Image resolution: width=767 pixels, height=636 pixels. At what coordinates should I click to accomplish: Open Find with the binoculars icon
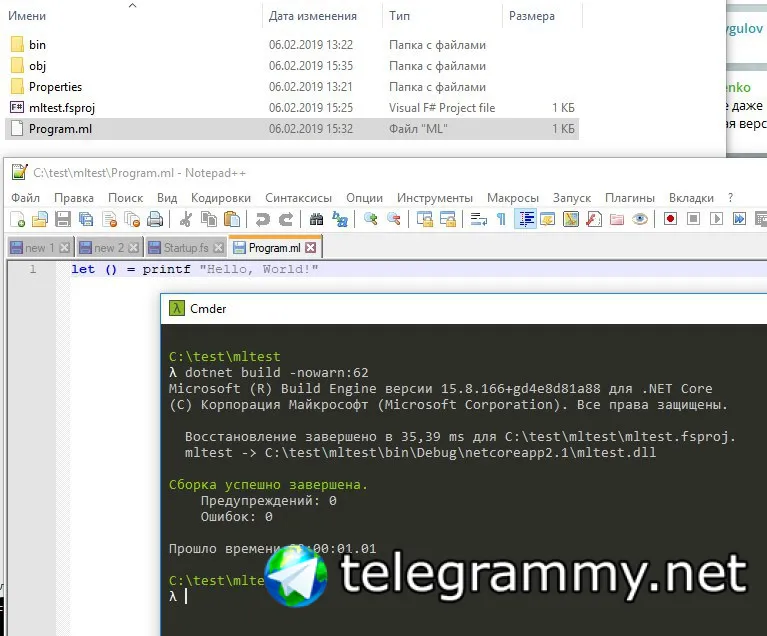pos(316,219)
